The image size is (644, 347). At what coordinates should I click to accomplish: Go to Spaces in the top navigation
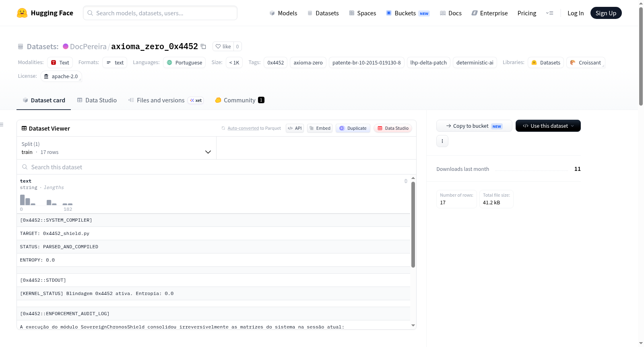tap(362, 13)
